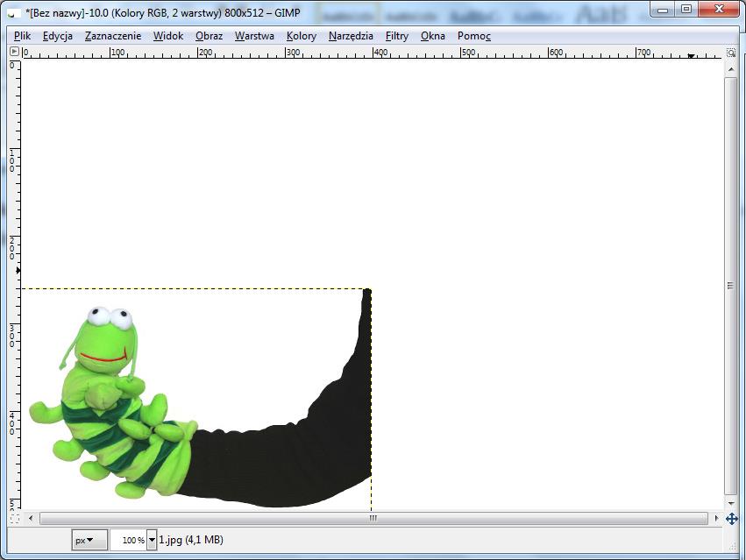Minimize the GIMP window

(662, 10)
